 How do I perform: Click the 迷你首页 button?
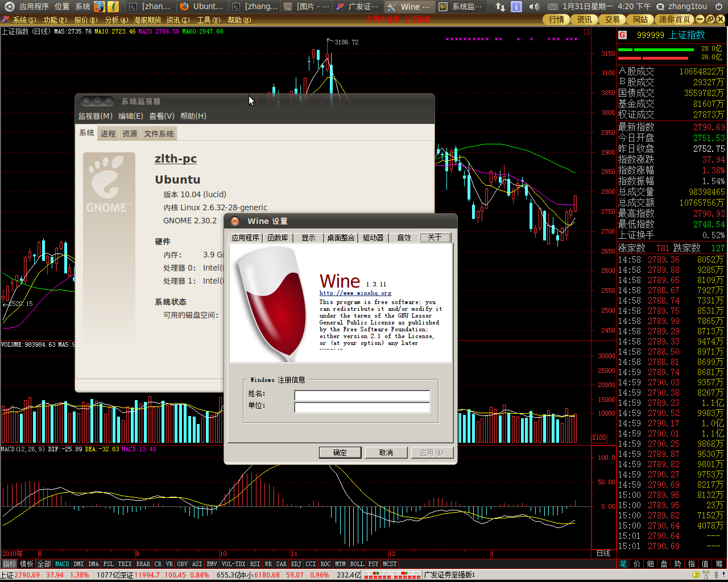675,19
